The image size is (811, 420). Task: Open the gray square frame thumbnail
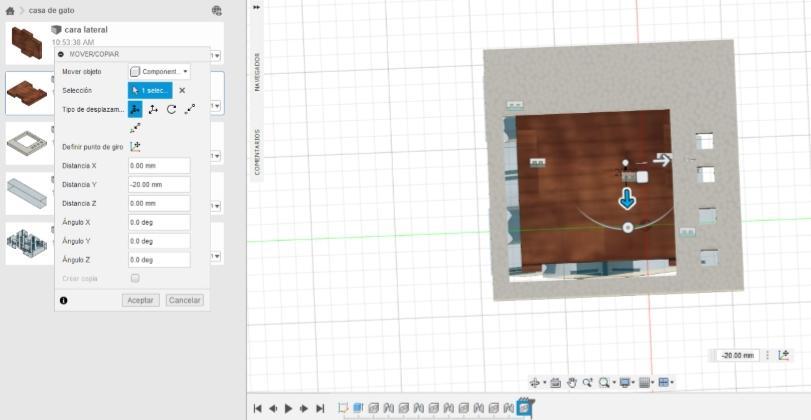click(x=27, y=143)
